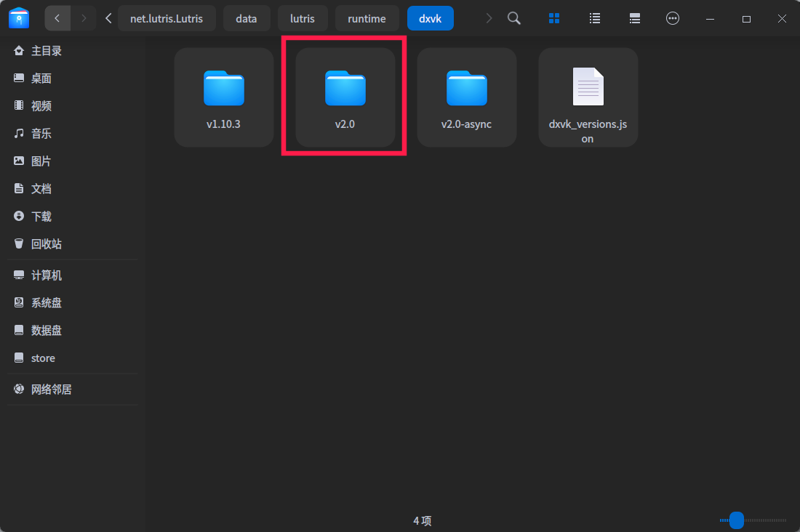Open 音乐 music in sidebar

73,133
